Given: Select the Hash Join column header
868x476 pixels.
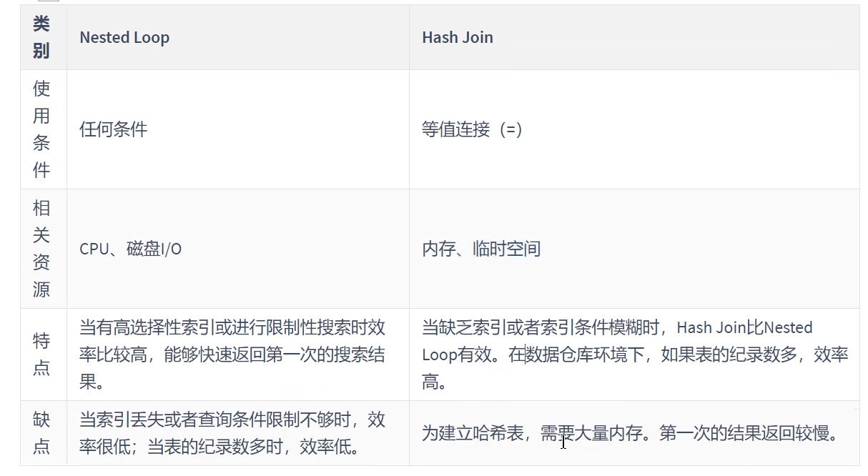Looking at the screenshot, I should pos(634,37).
